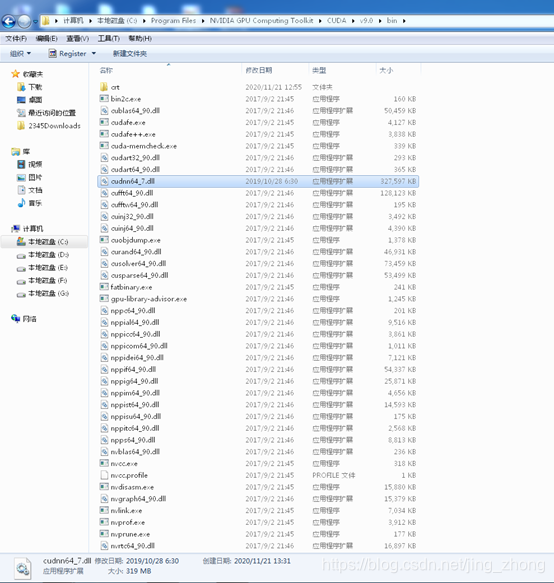Click the Downloads folder icon in sidebar
The width and height of the screenshot is (554, 583).
[21, 87]
